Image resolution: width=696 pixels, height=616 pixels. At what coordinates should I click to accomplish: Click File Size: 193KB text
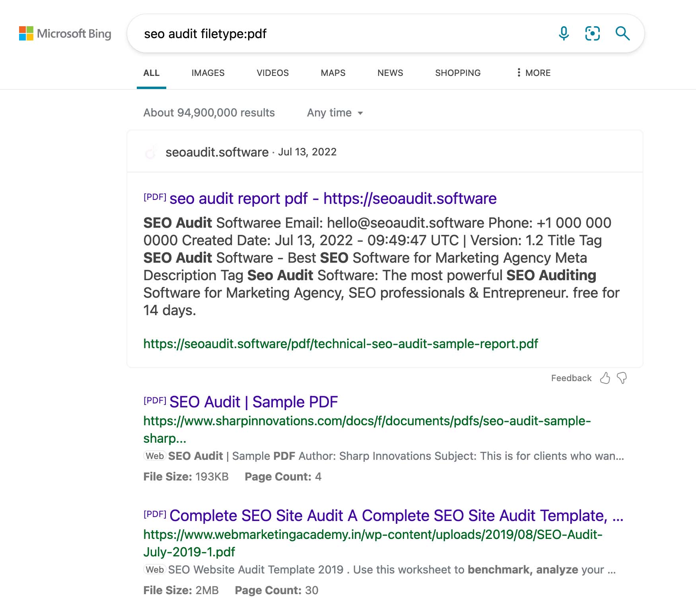tap(186, 477)
